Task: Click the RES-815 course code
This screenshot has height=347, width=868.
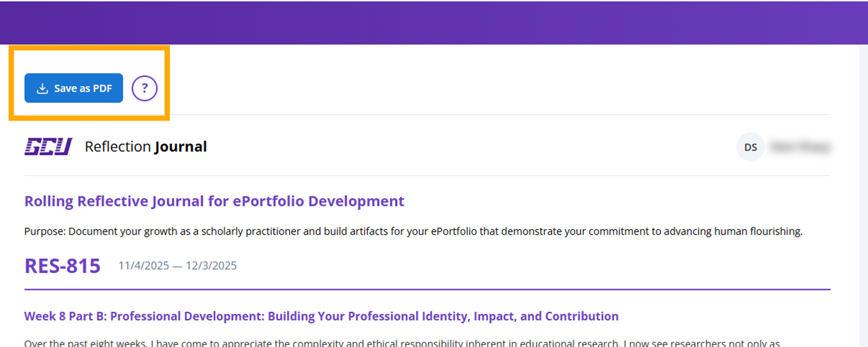Action: (62, 266)
